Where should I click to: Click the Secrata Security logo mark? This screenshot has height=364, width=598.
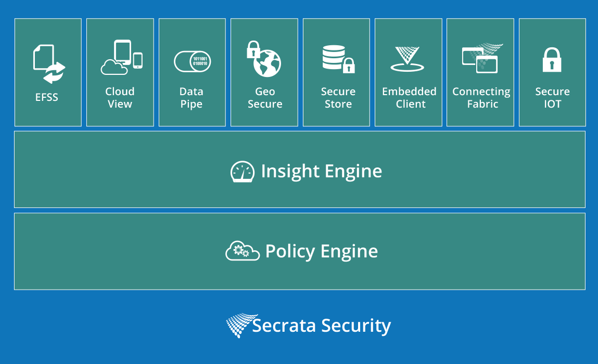click(x=241, y=325)
